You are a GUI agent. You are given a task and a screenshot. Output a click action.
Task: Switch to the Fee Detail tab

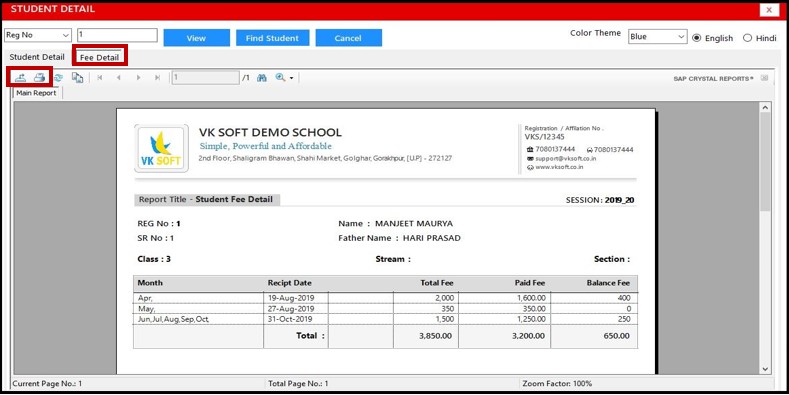[x=99, y=57]
